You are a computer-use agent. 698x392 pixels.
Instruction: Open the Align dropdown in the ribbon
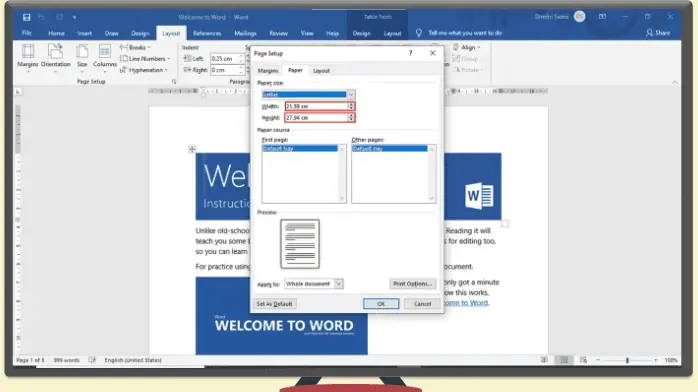tap(467, 47)
